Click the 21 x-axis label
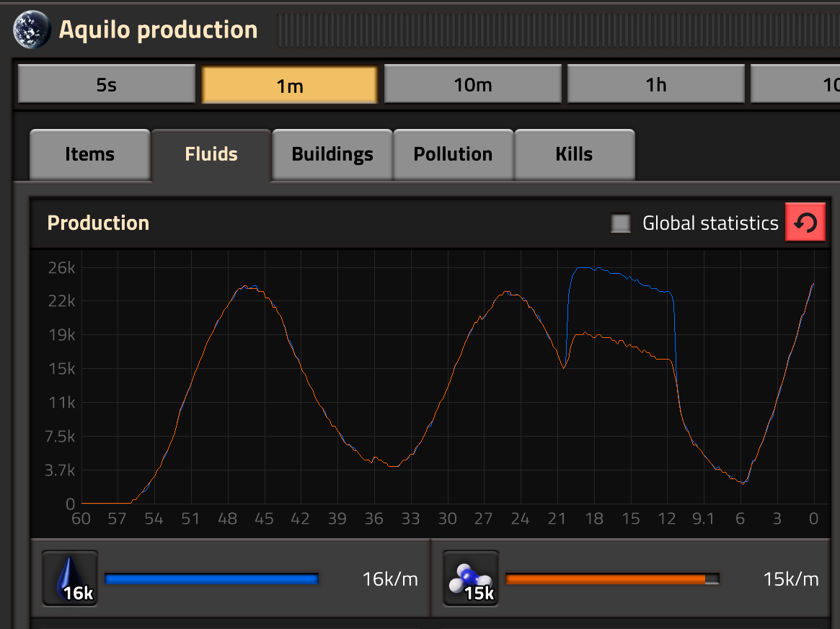 click(557, 518)
